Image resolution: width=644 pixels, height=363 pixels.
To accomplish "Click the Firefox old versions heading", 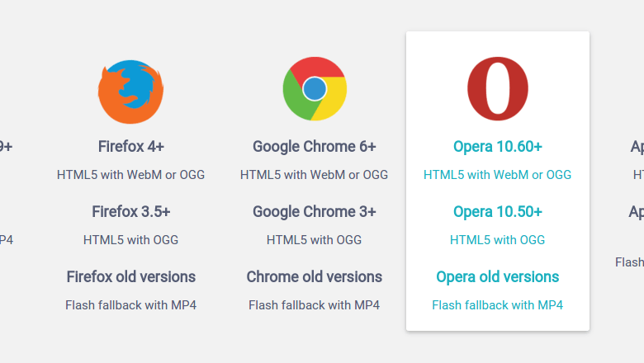I will tap(131, 277).
